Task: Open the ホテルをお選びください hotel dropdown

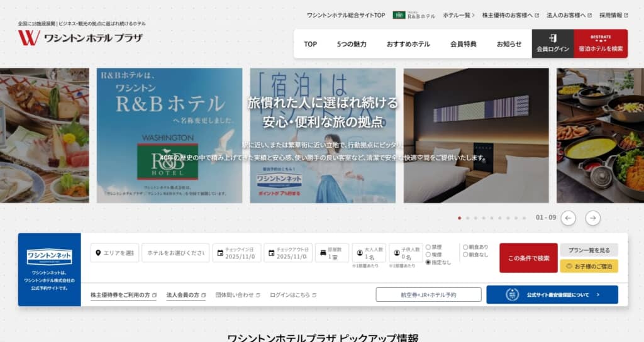Action: (175, 253)
